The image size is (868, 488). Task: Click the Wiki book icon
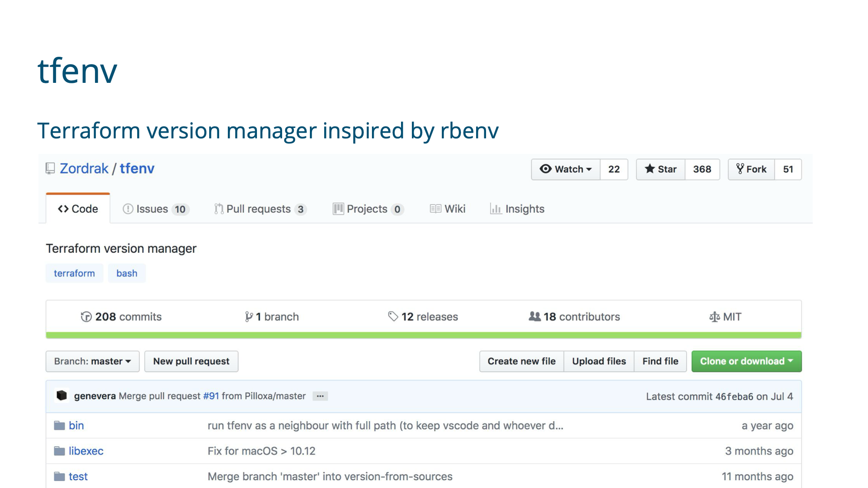click(435, 209)
